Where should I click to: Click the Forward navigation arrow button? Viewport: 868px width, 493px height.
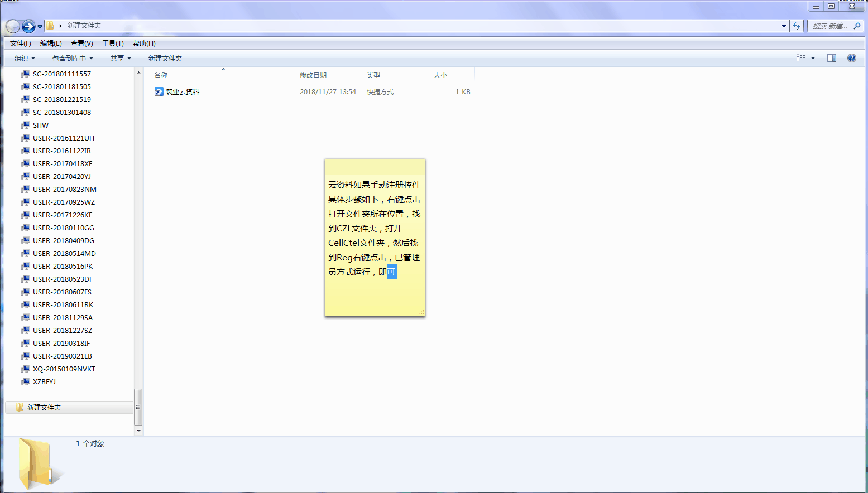pos(28,26)
